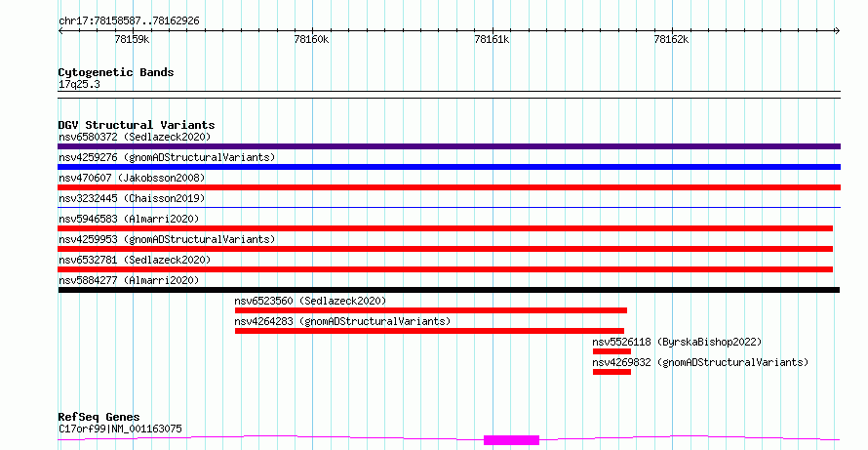
Task: Select the short red nsv4269832 bar
Action: pyautogui.click(x=612, y=372)
